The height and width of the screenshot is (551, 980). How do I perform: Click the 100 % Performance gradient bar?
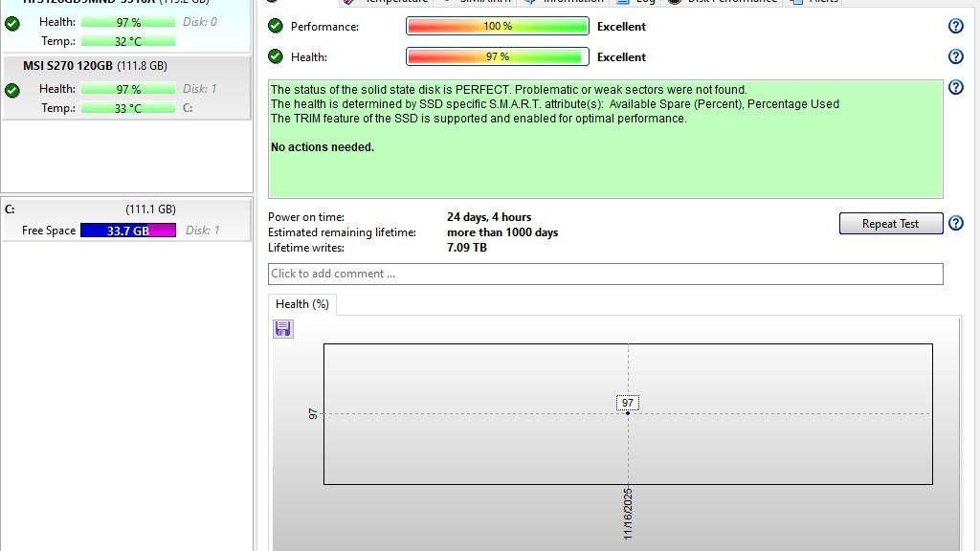(497, 27)
